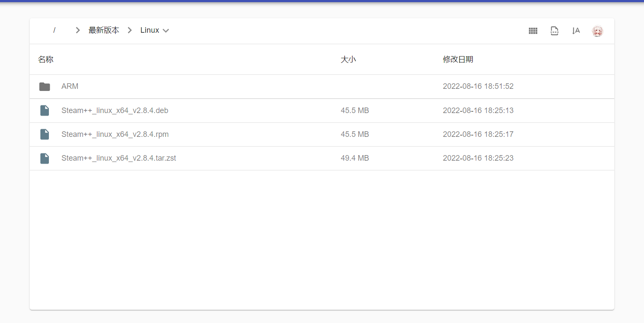
Task: Open the ARM folder
Action: [70, 86]
